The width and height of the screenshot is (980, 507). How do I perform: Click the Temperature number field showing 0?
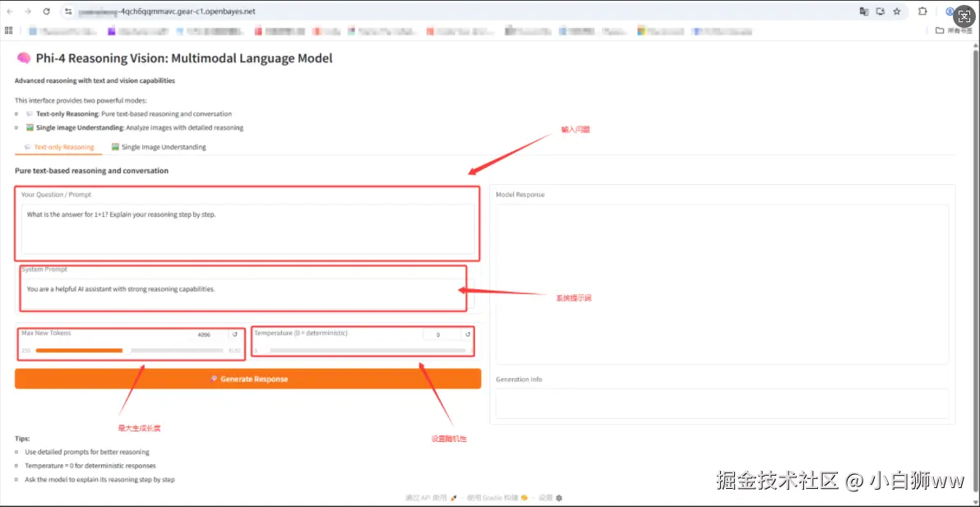click(441, 334)
